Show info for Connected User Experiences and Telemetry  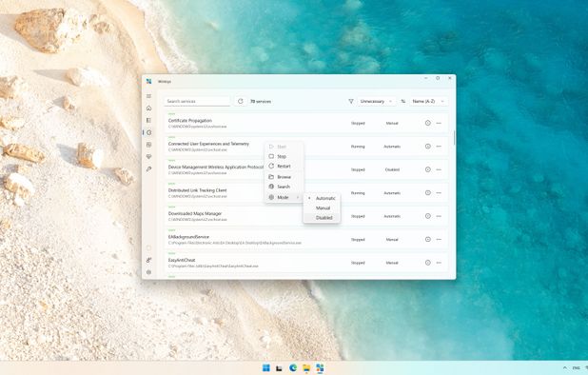(428, 147)
